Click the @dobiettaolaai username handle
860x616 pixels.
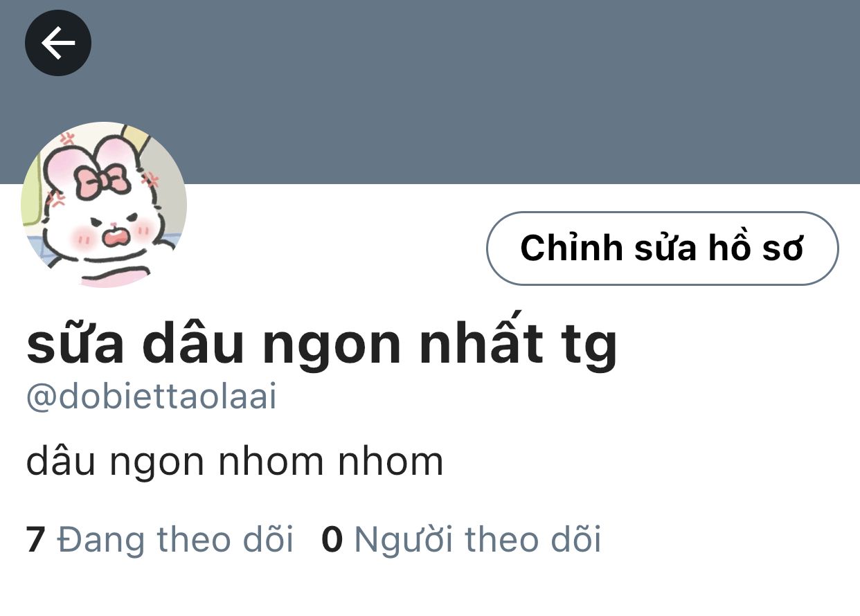(x=151, y=399)
